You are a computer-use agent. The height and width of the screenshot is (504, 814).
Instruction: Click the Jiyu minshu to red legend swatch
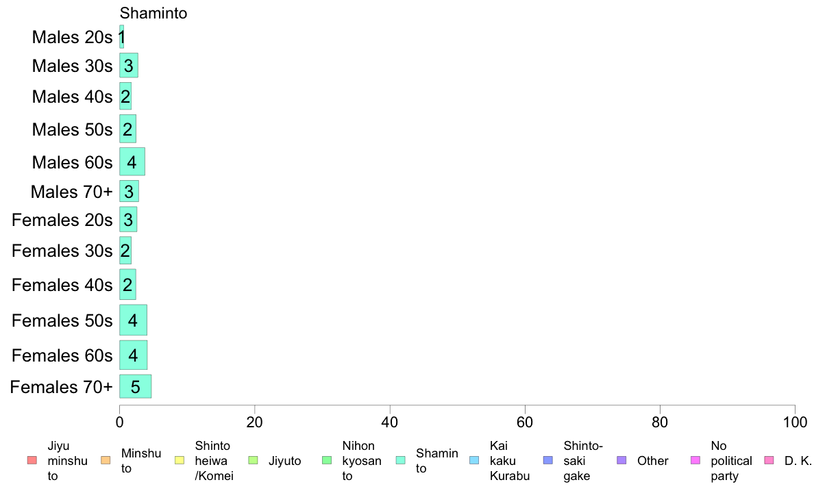[x=32, y=460]
